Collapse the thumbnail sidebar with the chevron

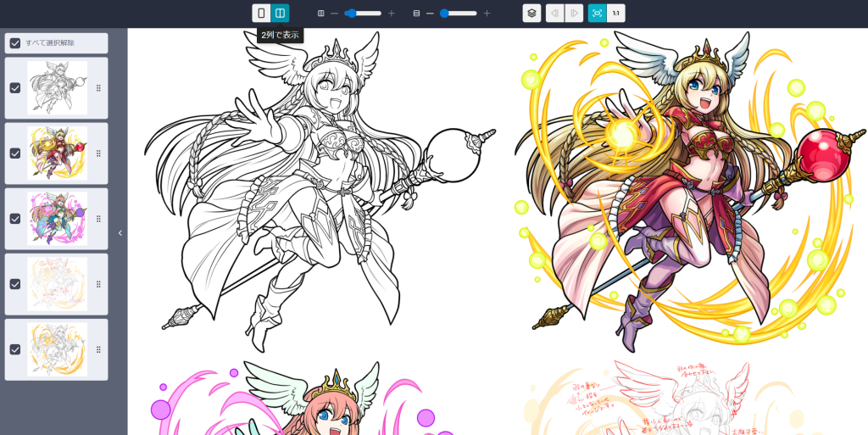120,233
